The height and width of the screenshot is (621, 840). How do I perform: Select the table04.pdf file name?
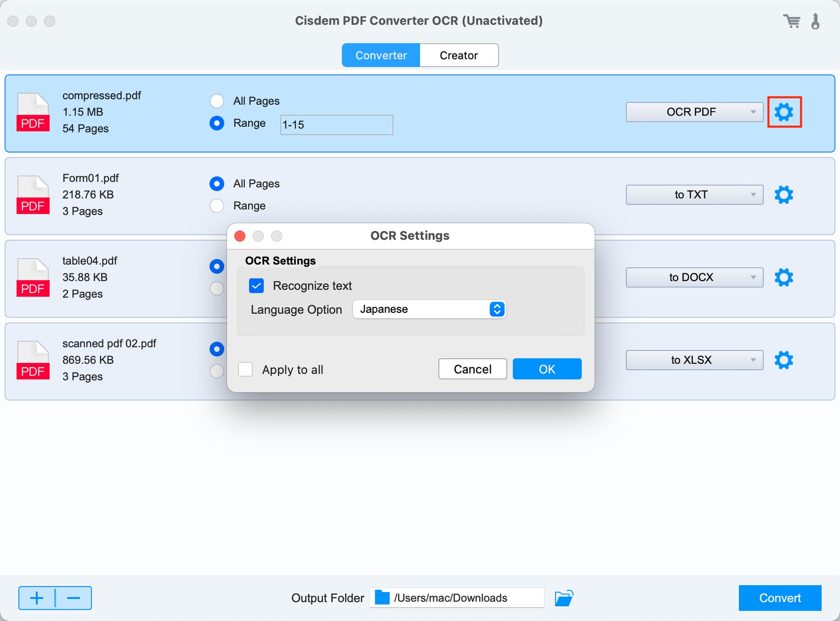(x=90, y=261)
